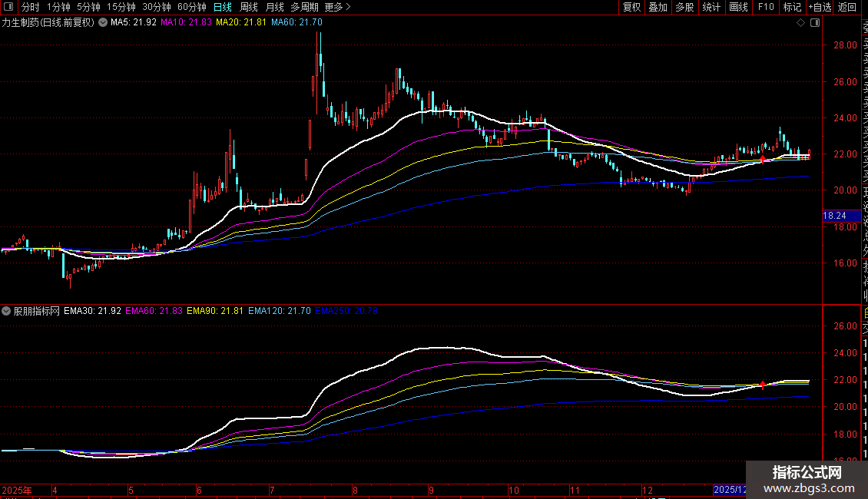Open the 画线 drawing tools
Viewport: 868px width, 499px height.
pos(738,7)
